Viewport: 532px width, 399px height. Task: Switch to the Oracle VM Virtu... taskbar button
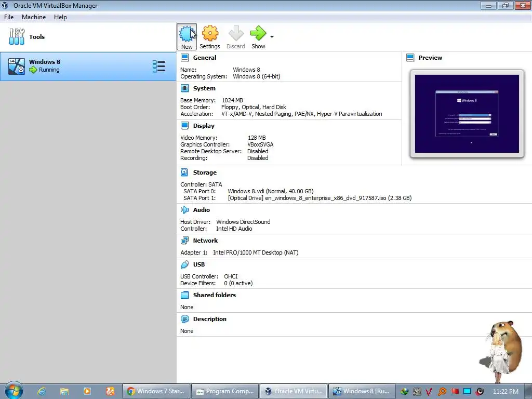294,391
